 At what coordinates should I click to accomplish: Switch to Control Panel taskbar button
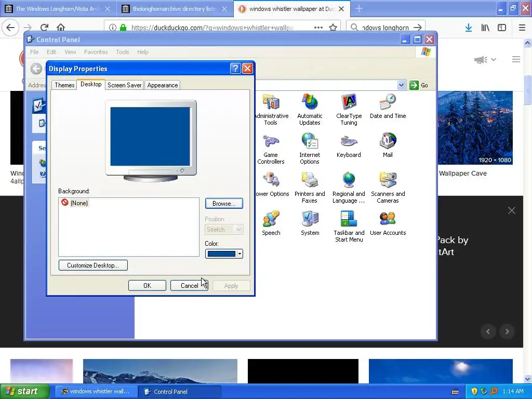click(x=180, y=392)
